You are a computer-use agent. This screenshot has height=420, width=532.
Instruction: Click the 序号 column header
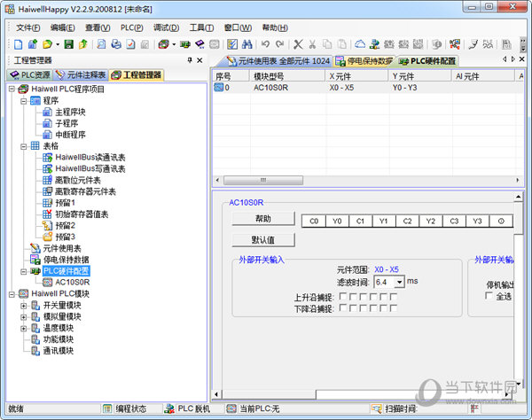click(231, 76)
